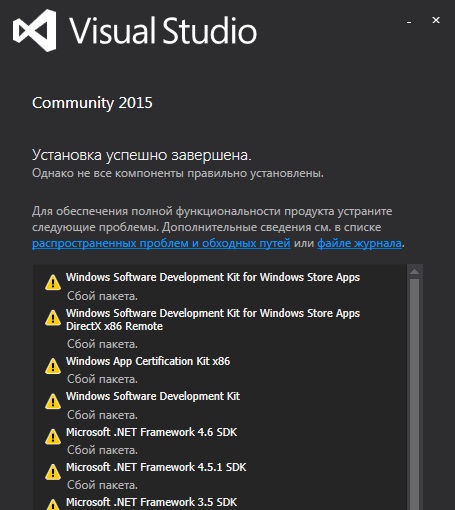Click the 'Visual Studio' title text

[163, 30]
